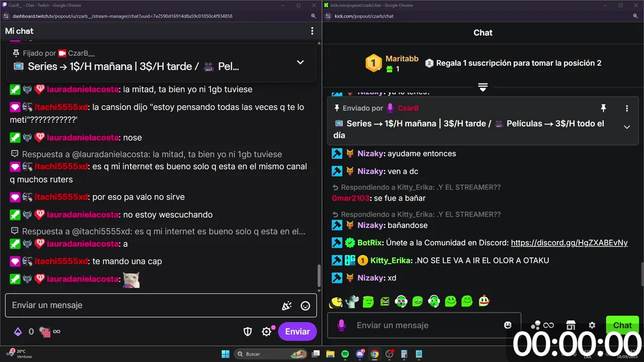Open the Kick emote picker in message box
Viewport: 644px width, 362px height.
(x=508, y=325)
